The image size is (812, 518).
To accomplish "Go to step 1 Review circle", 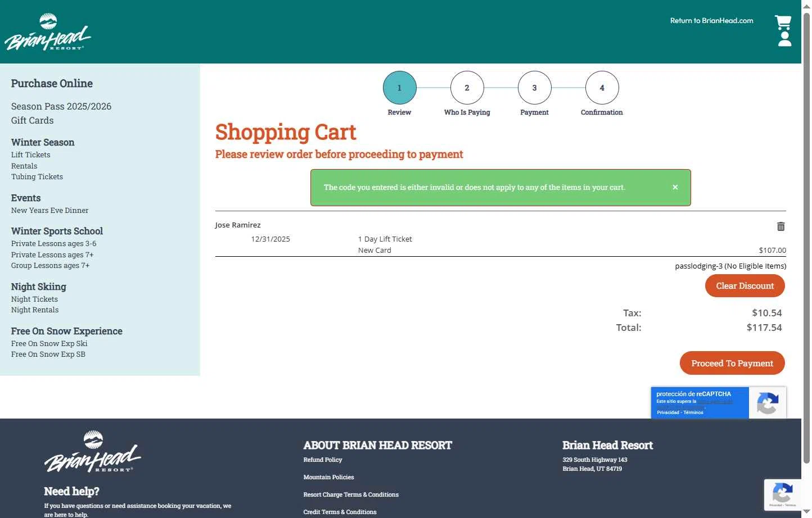I will pyautogui.click(x=400, y=88).
